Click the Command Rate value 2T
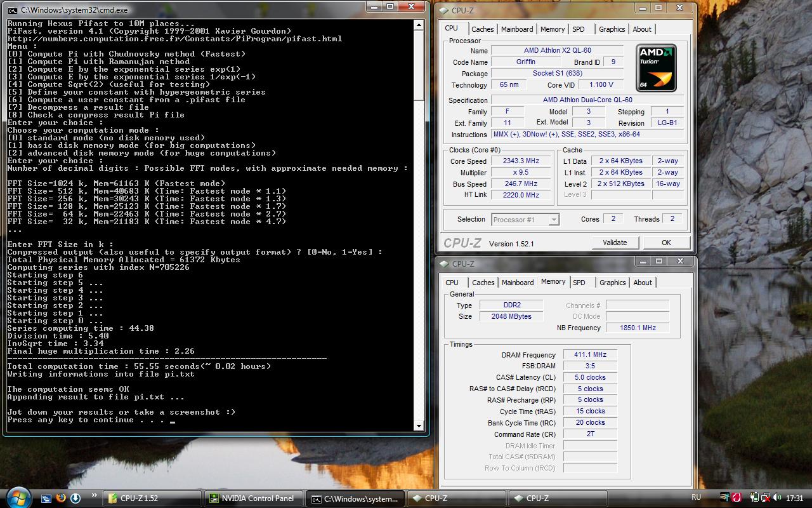 [x=590, y=435]
